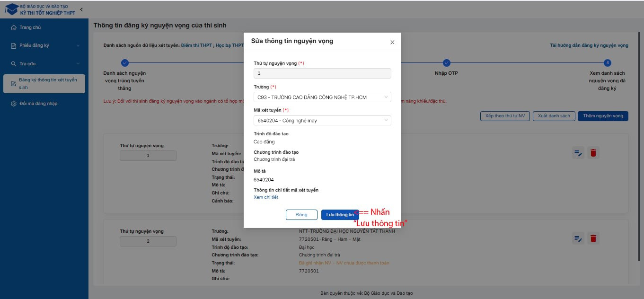Expand the Tra cứu sidebar menu
The image size is (644, 299).
(45, 63)
